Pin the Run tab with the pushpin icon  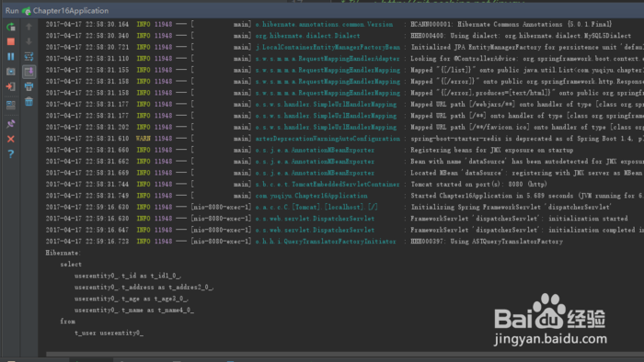pyautogui.click(x=11, y=124)
